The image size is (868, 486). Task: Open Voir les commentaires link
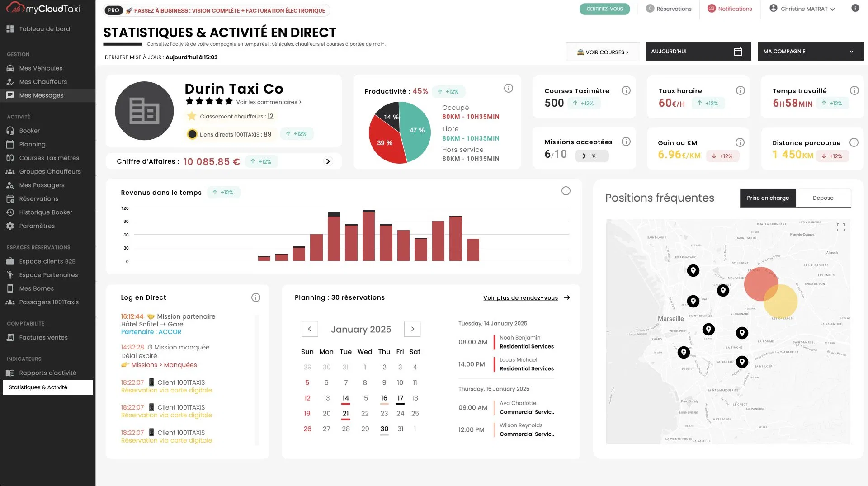pos(269,102)
